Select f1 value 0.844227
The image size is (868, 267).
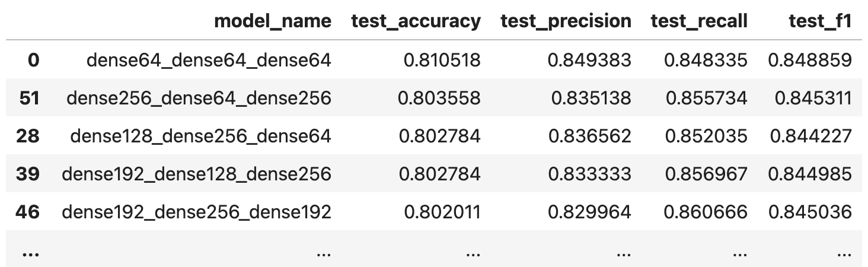point(810,136)
